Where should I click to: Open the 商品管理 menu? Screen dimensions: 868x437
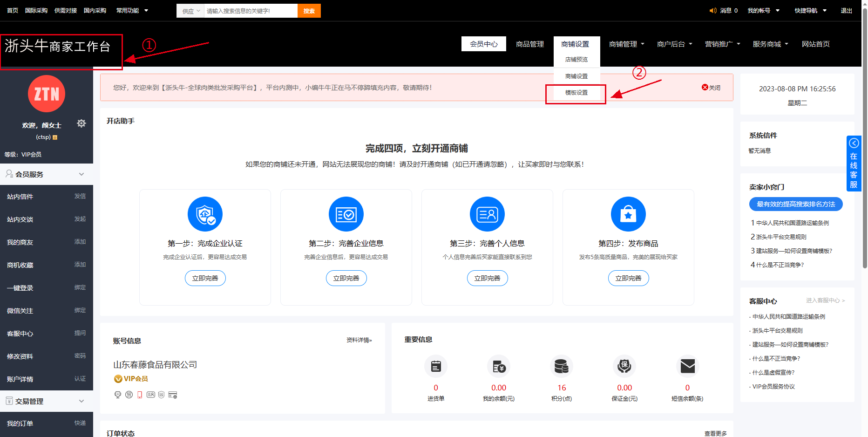coord(530,44)
